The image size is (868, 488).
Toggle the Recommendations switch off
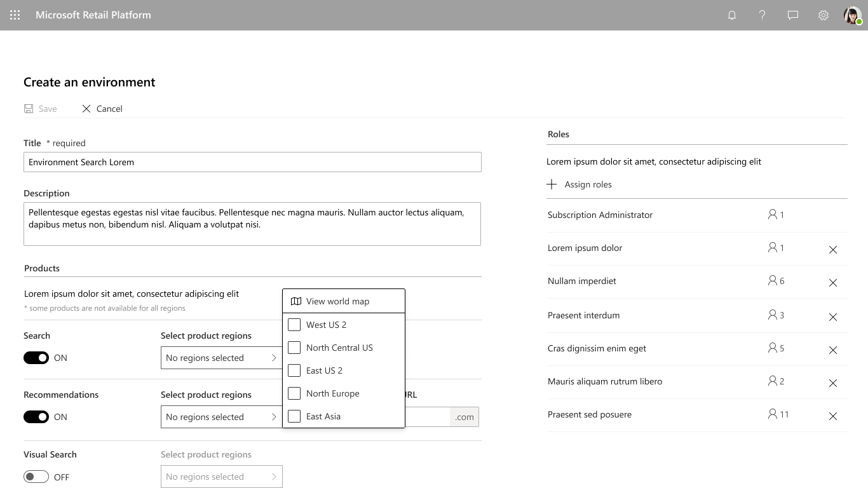[x=36, y=417]
